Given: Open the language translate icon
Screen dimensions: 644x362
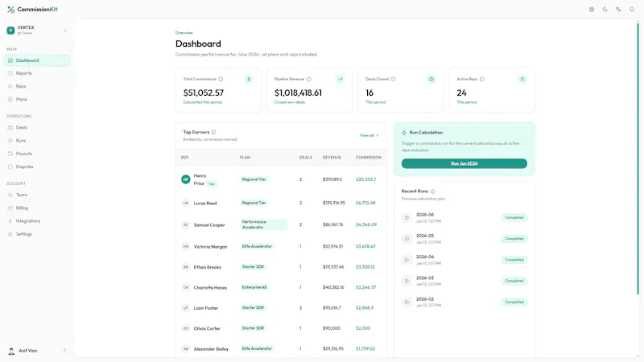Looking at the screenshot, I should tap(618, 10).
